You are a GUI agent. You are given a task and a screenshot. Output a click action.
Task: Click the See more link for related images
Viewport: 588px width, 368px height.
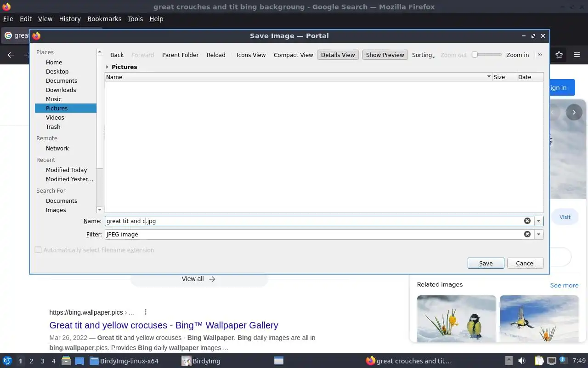click(564, 286)
